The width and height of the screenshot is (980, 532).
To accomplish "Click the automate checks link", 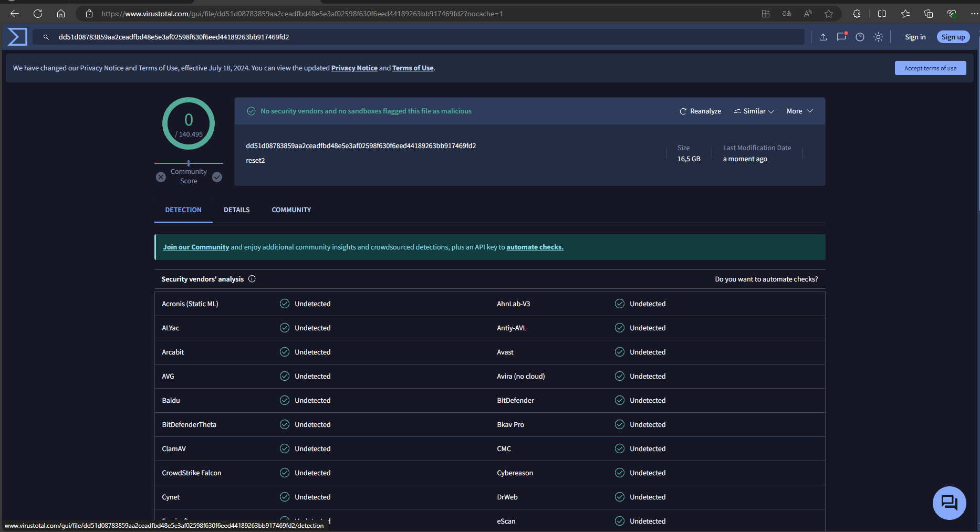I will point(535,247).
